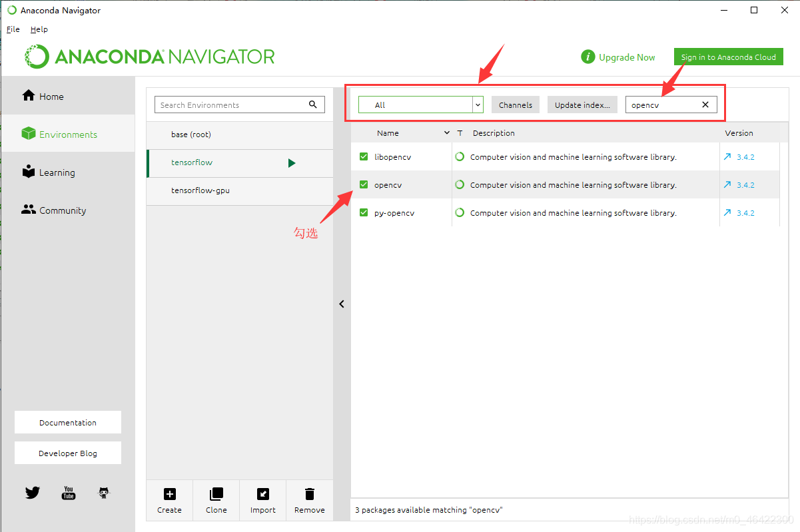Clone the selected environment
Image resolution: width=800 pixels, height=532 pixels.
[x=216, y=500]
